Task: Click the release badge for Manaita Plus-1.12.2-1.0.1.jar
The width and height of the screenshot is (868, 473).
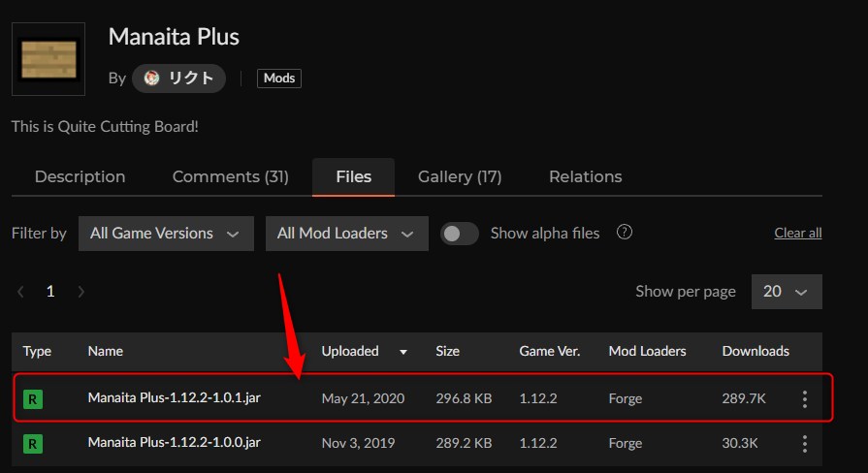Action: pos(33,399)
